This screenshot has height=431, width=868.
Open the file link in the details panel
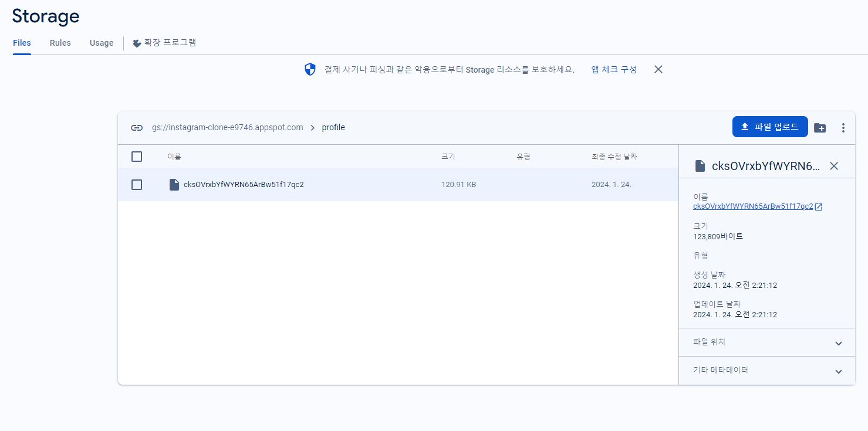click(x=753, y=206)
